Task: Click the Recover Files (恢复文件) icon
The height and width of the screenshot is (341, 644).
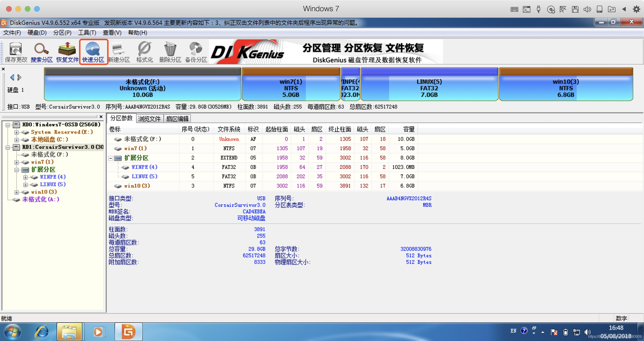Action: (x=67, y=52)
